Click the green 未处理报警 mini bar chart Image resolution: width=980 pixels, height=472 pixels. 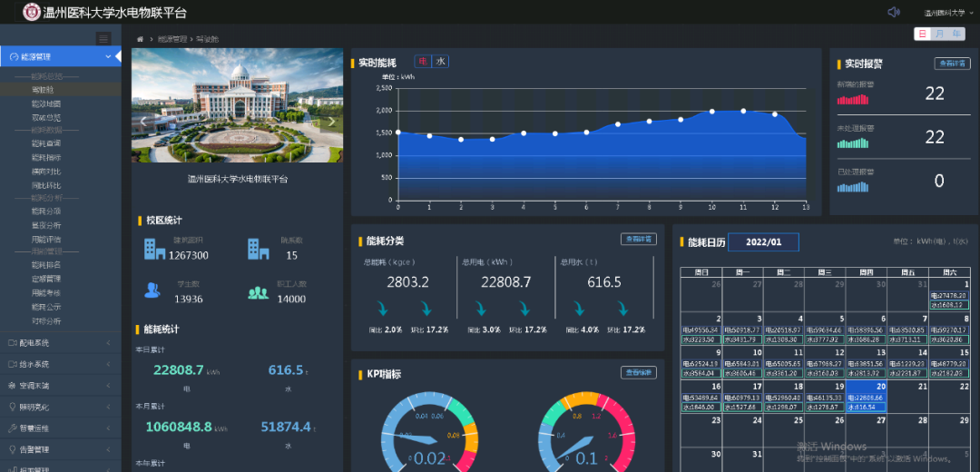(852, 143)
